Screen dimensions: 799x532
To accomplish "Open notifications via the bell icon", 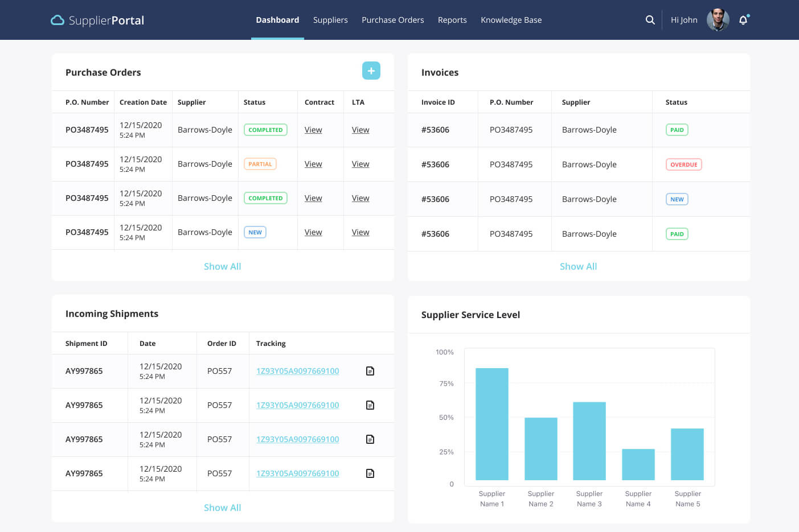I will coord(743,20).
